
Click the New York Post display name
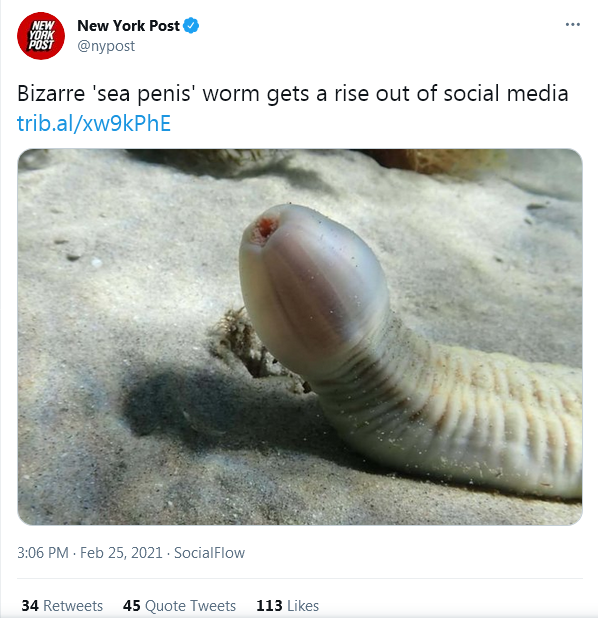[128, 26]
